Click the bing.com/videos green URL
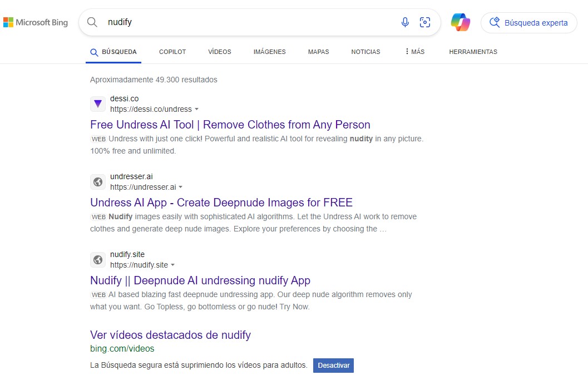Image resolution: width=588 pixels, height=375 pixels. coord(122,348)
